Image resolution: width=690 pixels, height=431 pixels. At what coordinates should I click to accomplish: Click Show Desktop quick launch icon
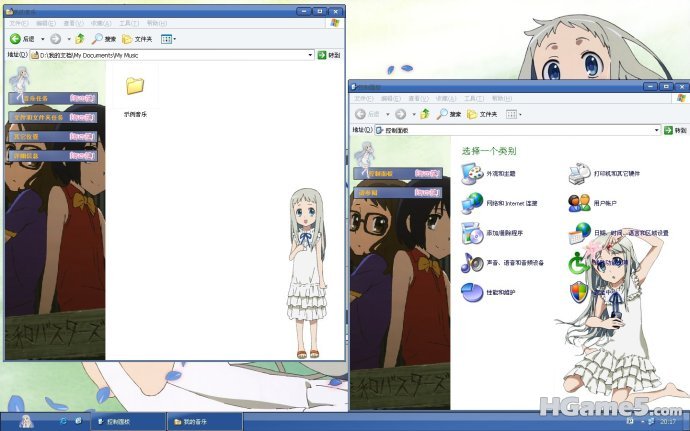[x=78, y=421]
